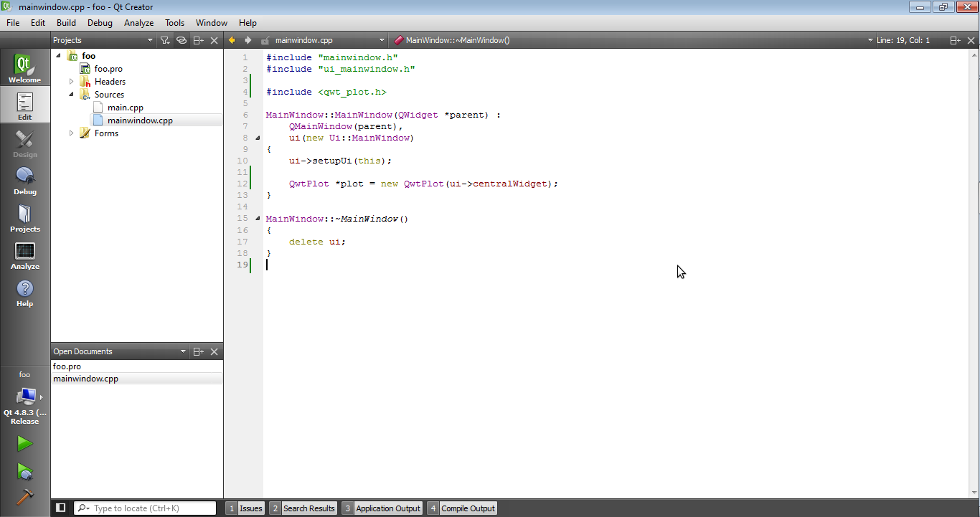980x517 pixels.
Task: Switch to Debug mode
Action: pos(24,179)
